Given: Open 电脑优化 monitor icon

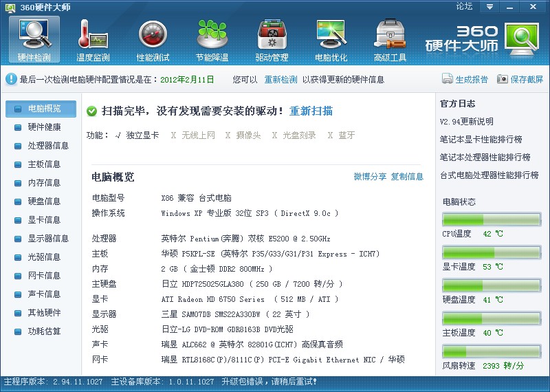Looking at the screenshot, I should [x=331, y=34].
